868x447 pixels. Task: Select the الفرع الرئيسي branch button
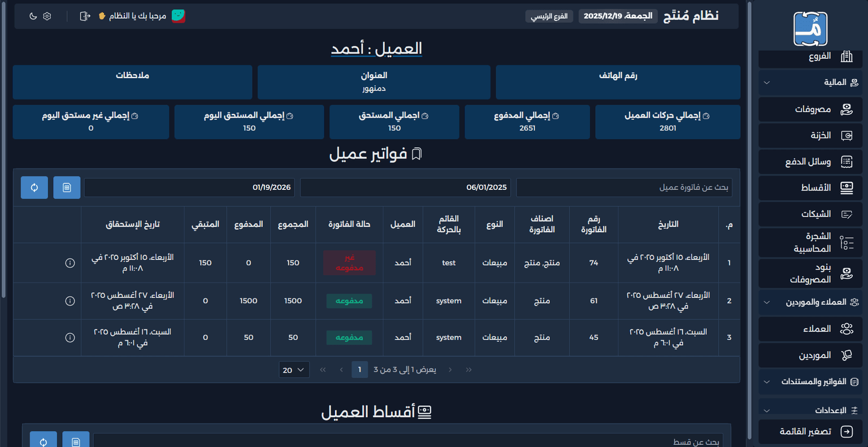coord(549,16)
